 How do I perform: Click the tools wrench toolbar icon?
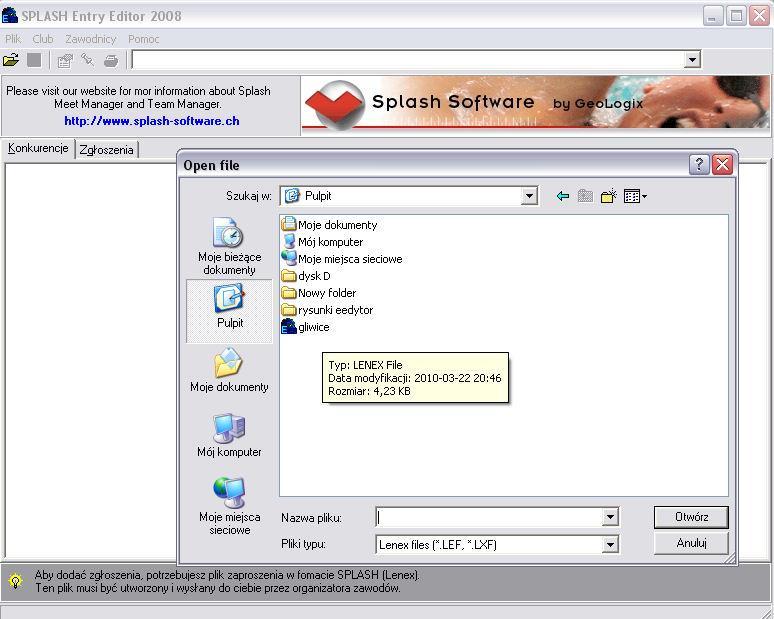pos(87,60)
